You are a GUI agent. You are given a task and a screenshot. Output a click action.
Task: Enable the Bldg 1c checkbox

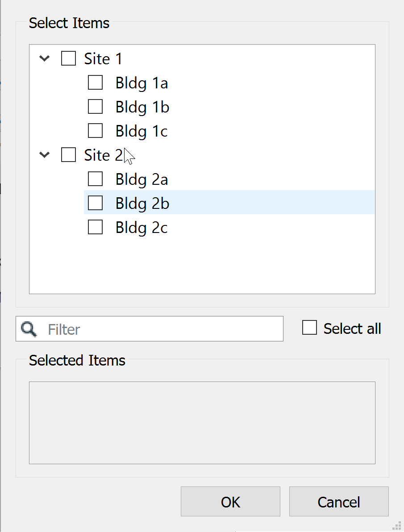click(95, 131)
